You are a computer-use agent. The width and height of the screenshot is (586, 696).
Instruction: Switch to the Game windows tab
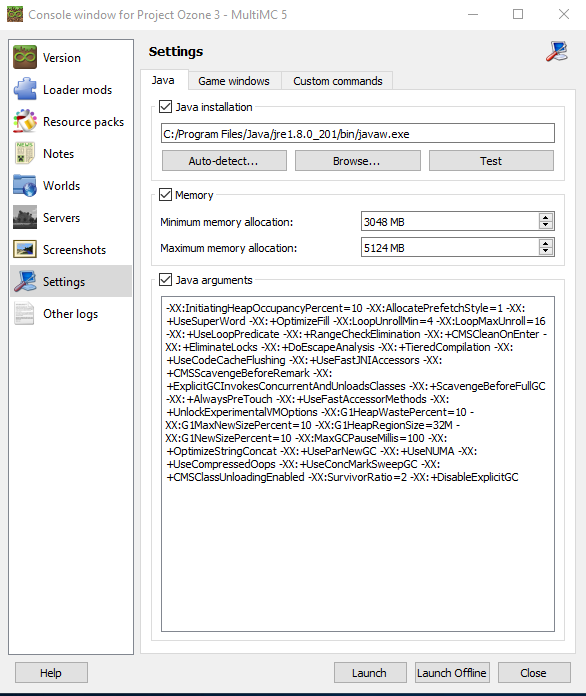[x=234, y=81]
